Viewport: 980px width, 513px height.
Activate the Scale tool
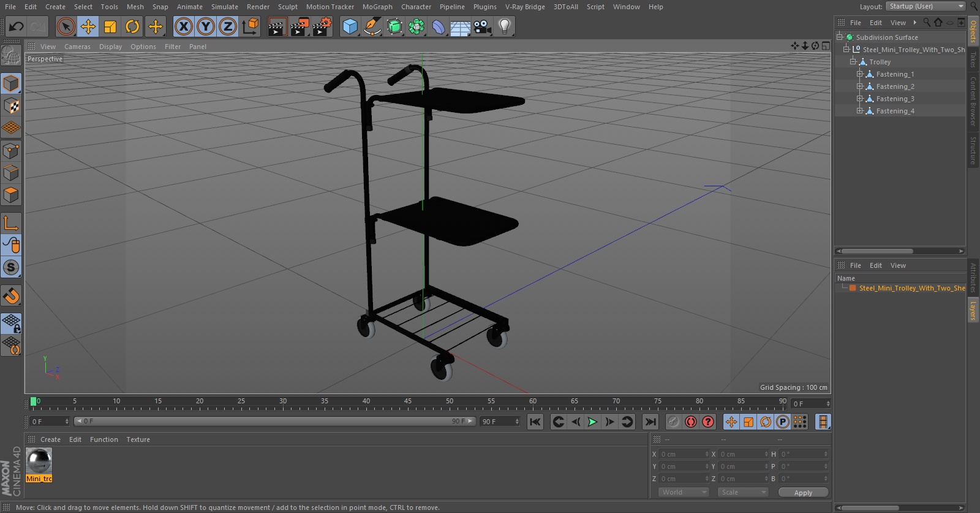110,26
